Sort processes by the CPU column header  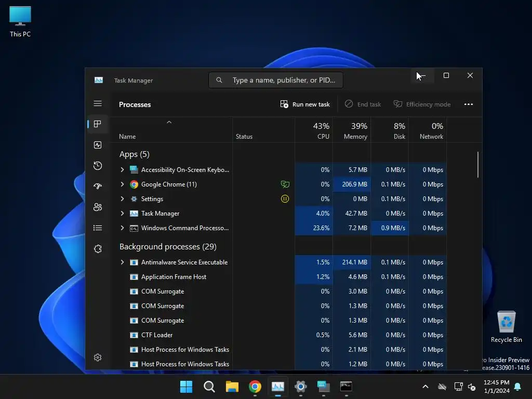pos(314,130)
